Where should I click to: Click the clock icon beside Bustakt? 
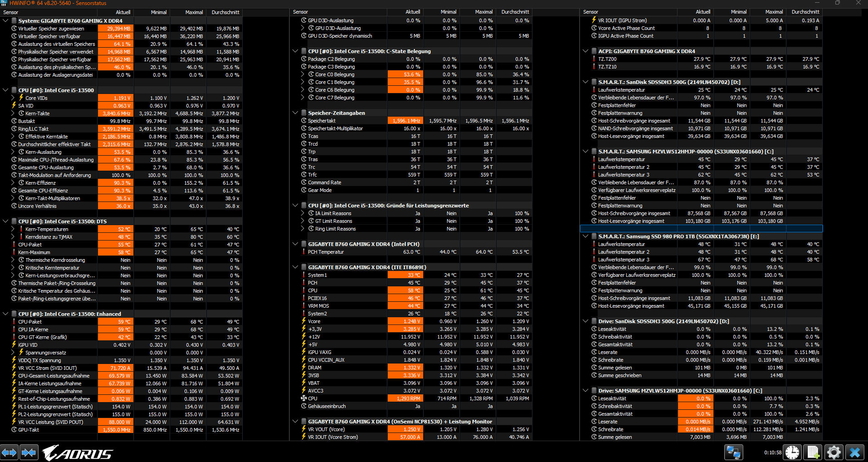[x=14, y=121]
